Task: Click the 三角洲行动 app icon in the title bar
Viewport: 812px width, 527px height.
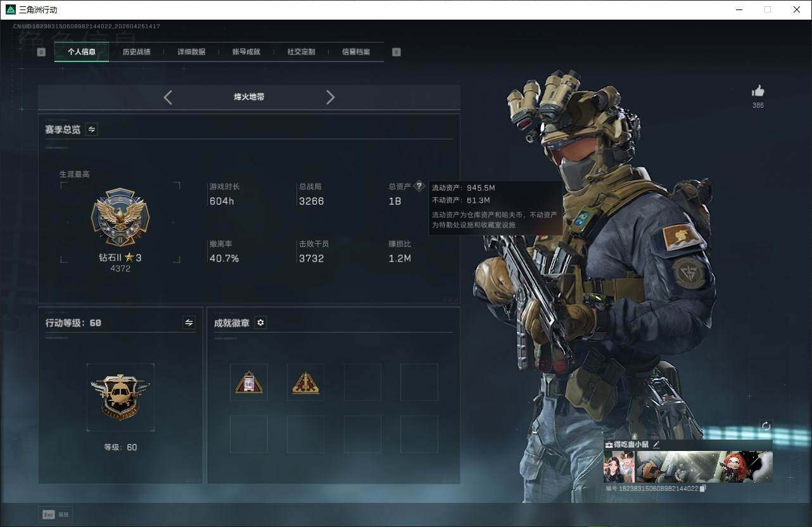Action: click(x=11, y=10)
